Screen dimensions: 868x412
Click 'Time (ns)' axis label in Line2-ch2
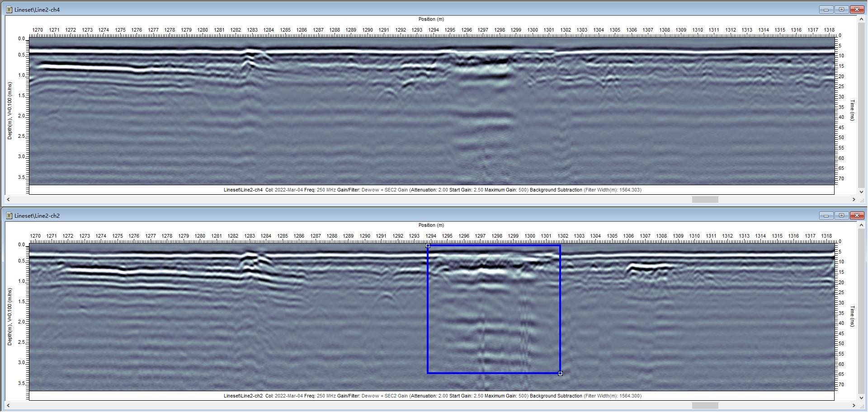click(853, 316)
